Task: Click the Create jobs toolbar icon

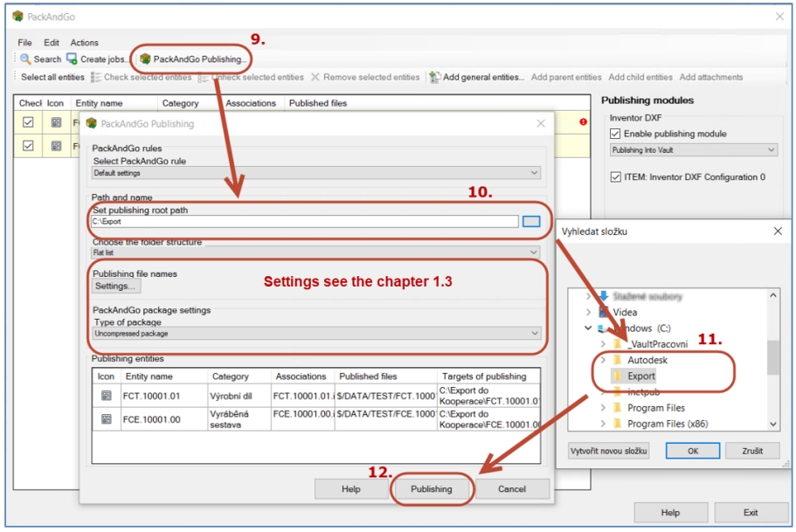Action: pos(73,59)
